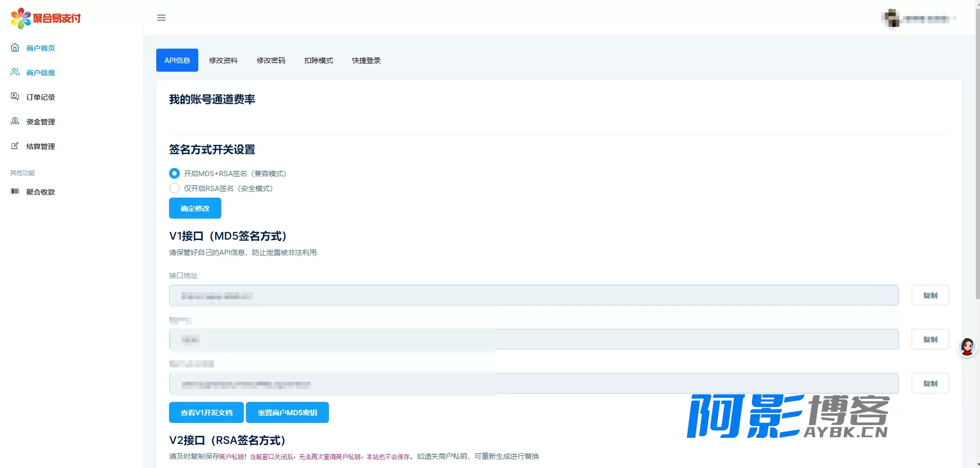Open the 订单记录 icon in sidebar

click(15, 97)
